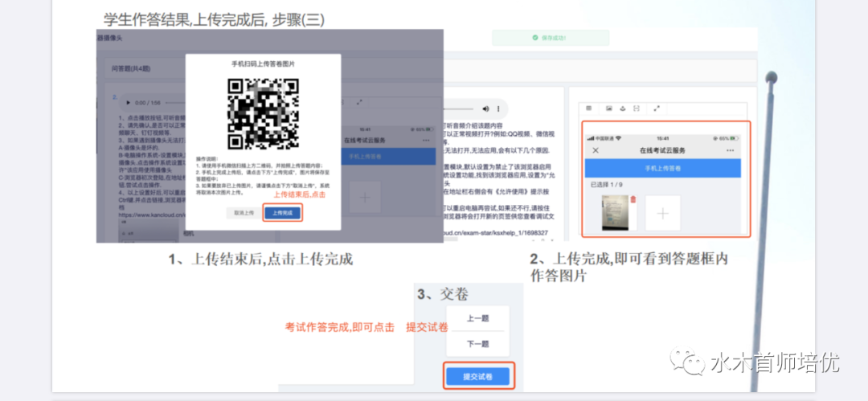Viewport: 868px width, 401px height.
Task: Click the 手机扫码上传答卷图片 dialog title
Action: (x=263, y=64)
